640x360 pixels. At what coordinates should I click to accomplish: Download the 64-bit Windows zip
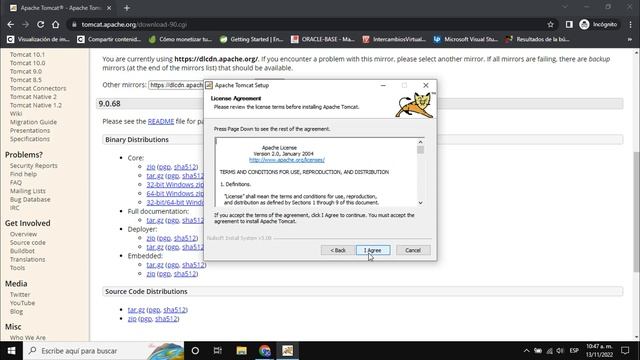point(175,193)
